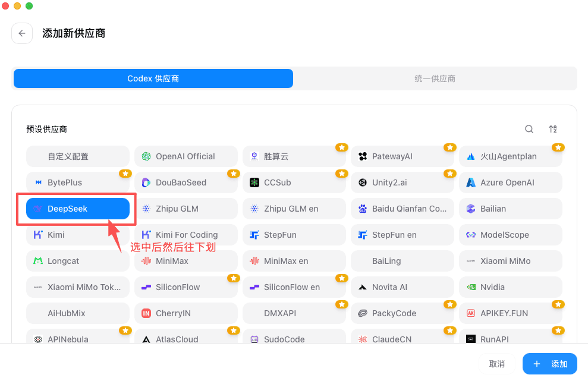Select Xiaomi MiMo Tok... provider
The height and width of the screenshot is (381, 588).
[x=78, y=287]
